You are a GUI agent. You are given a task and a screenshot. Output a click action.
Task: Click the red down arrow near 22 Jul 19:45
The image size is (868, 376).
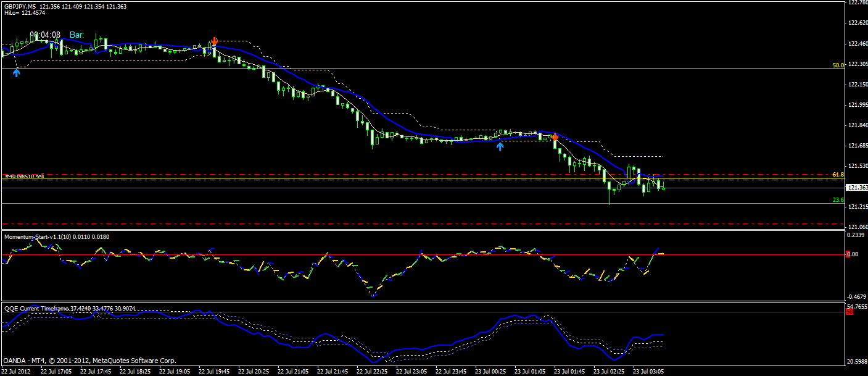click(x=214, y=41)
